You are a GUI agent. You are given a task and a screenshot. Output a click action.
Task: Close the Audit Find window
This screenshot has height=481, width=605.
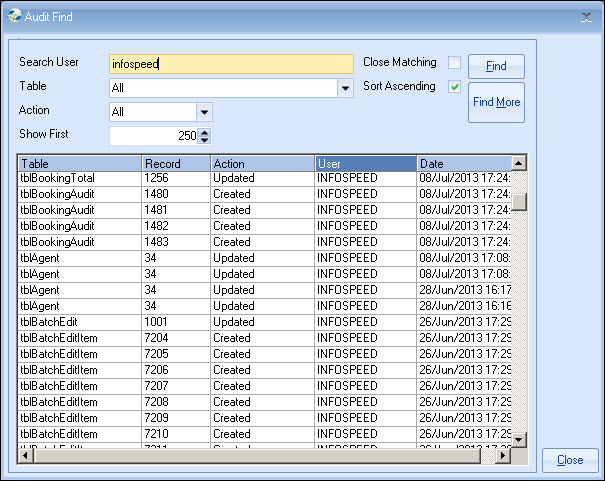point(587,17)
